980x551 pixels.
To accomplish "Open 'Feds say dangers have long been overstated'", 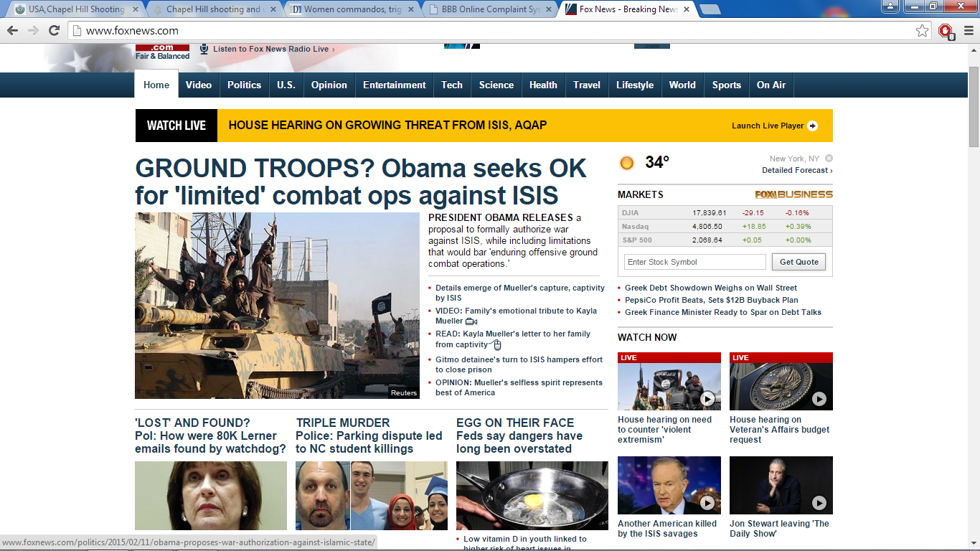I will (519, 442).
